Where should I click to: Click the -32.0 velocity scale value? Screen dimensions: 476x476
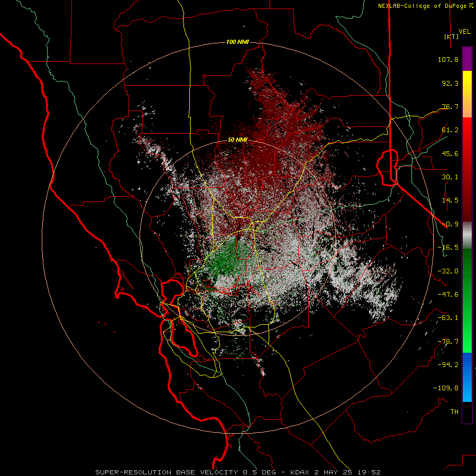(x=448, y=271)
